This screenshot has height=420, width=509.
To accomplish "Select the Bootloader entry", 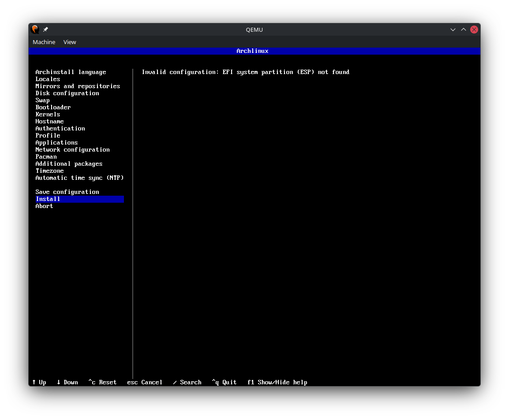I will pos(53,108).
